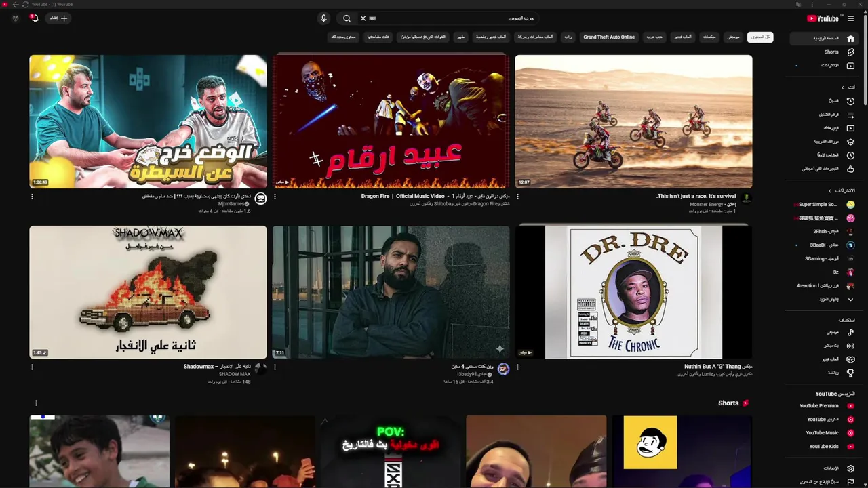Viewport: 868px width, 488px height.
Task: Open Your videos in the sidebar
Action: click(824, 128)
